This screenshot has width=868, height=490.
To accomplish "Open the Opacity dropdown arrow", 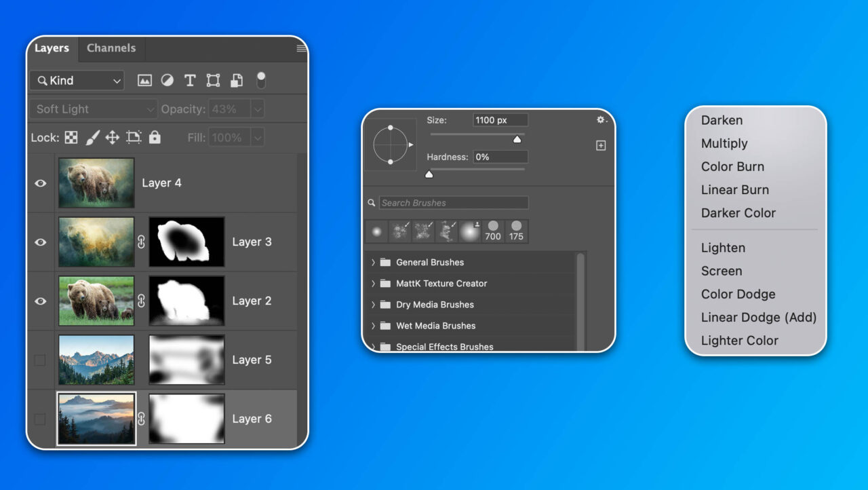I will pos(258,109).
